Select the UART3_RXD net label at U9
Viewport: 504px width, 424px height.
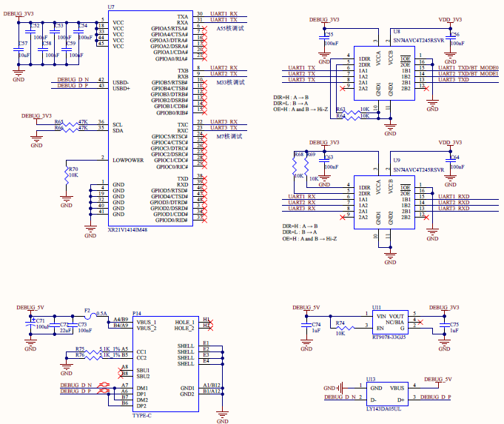454,208
